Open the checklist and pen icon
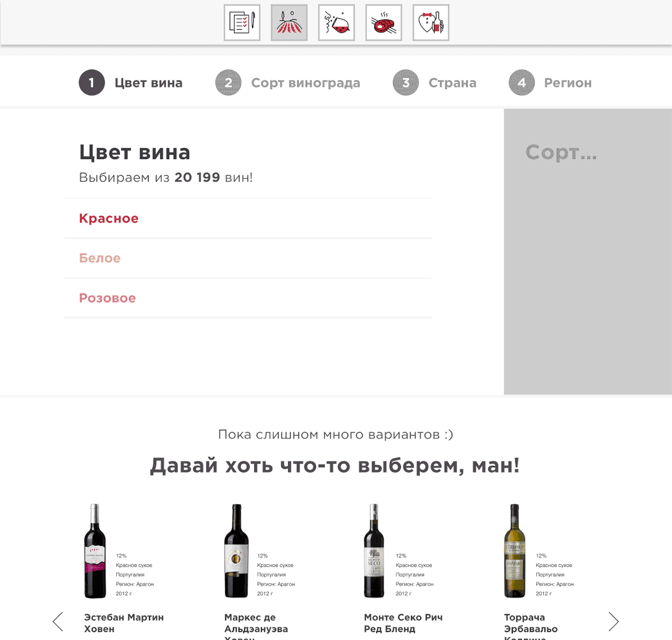 click(x=242, y=22)
